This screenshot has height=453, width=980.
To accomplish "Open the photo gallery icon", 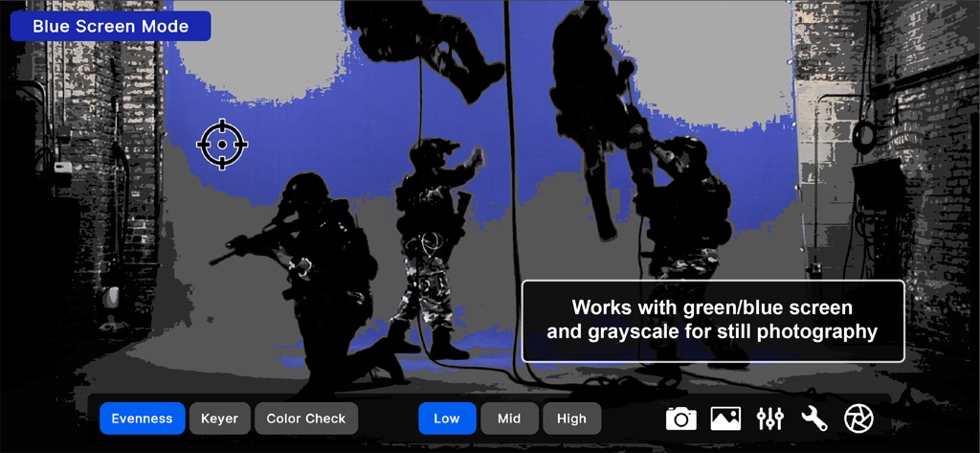I will coord(725,419).
